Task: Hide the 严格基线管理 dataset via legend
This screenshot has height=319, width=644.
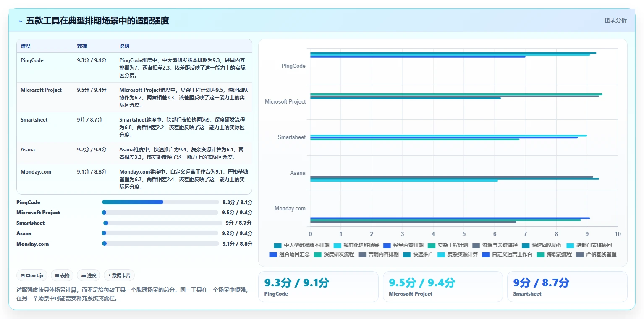Action: pyautogui.click(x=596, y=254)
